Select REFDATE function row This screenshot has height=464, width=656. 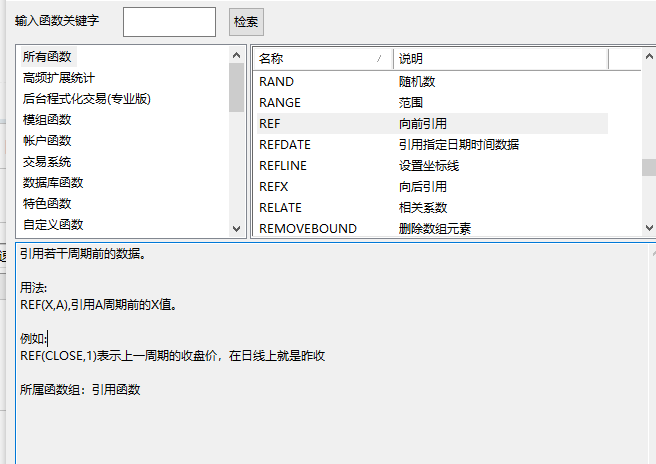[x=432, y=144]
